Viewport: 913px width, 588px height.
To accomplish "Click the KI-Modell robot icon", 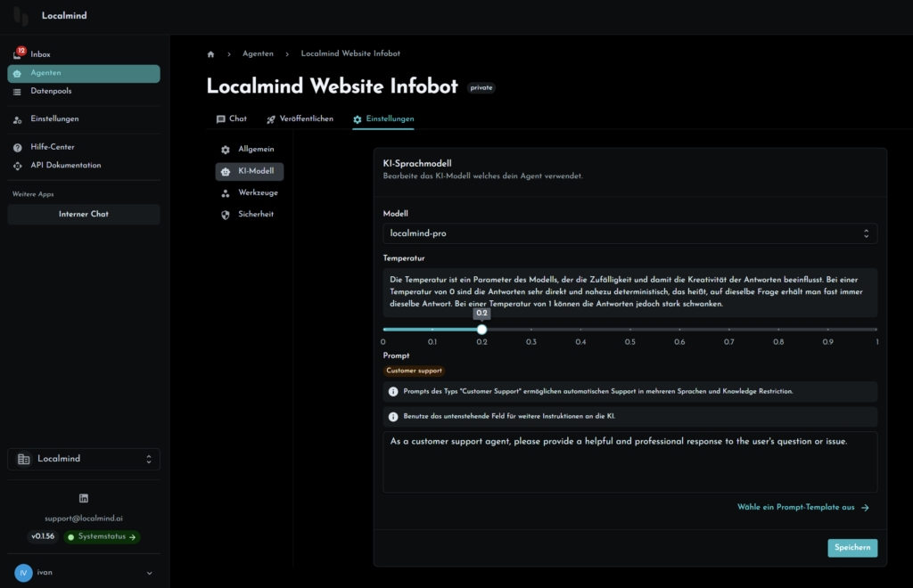I will [x=226, y=172].
